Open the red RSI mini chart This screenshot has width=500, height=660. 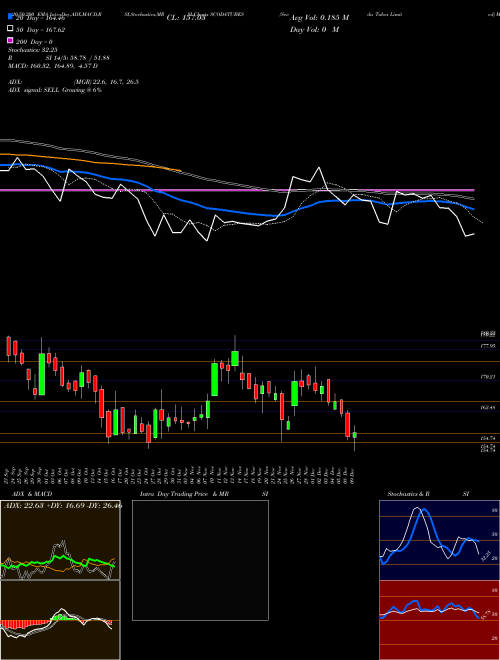click(439, 620)
